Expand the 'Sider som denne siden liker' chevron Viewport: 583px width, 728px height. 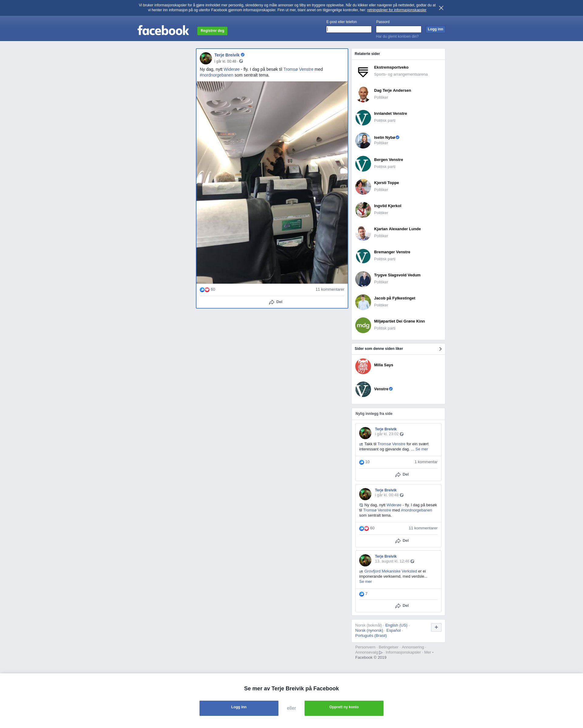click(440, 349)
